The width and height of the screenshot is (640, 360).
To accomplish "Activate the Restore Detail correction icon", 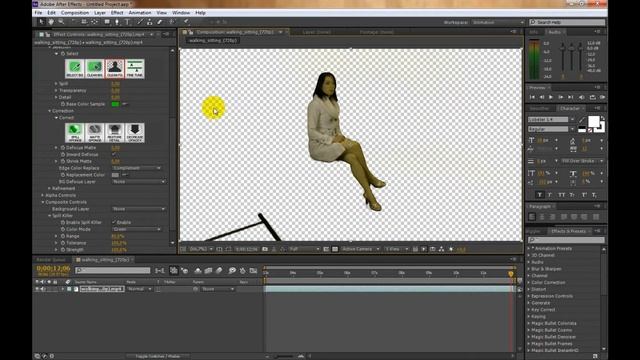I will tap(115, 133).
